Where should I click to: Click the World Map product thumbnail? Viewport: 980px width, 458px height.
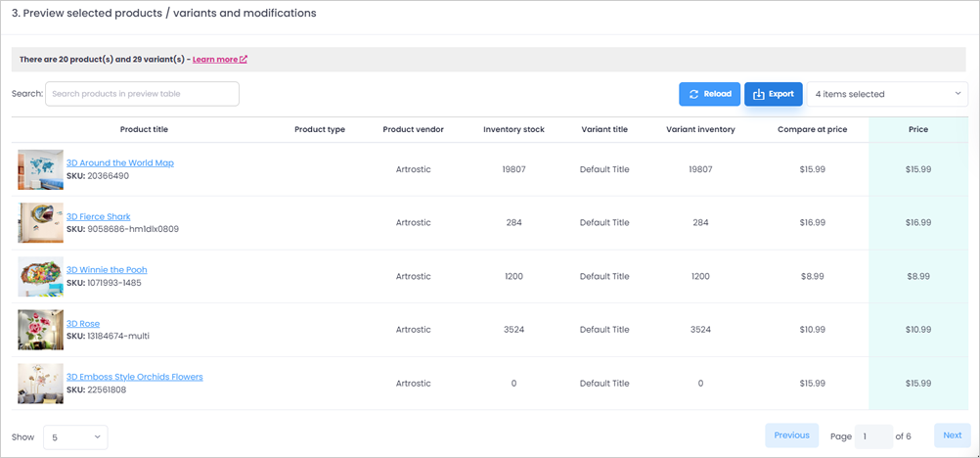click(x=41, y=169)
